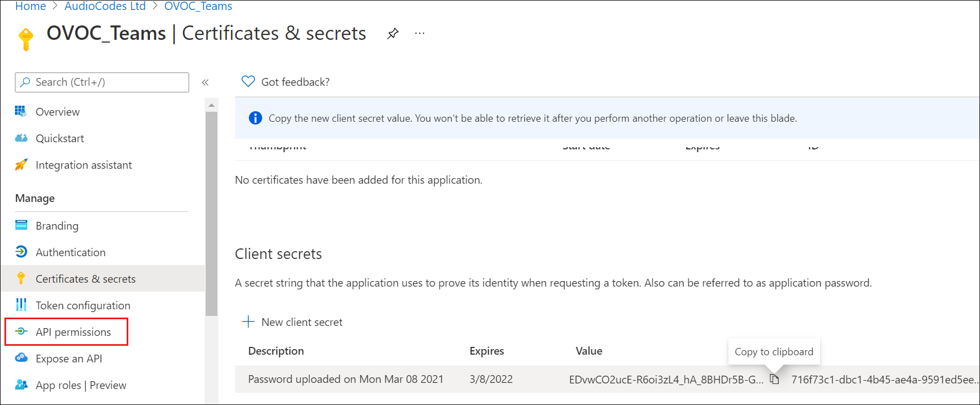This screenshot has width=980, height=405.
Task: Click the Got feedback heart icon
Action: (x=248, y=82)
